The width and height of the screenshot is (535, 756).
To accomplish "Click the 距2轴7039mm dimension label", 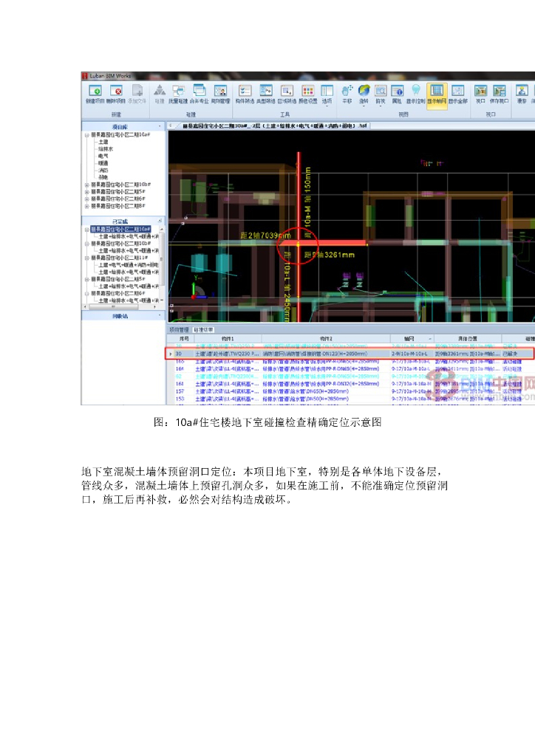I will [x=265, y=236].
